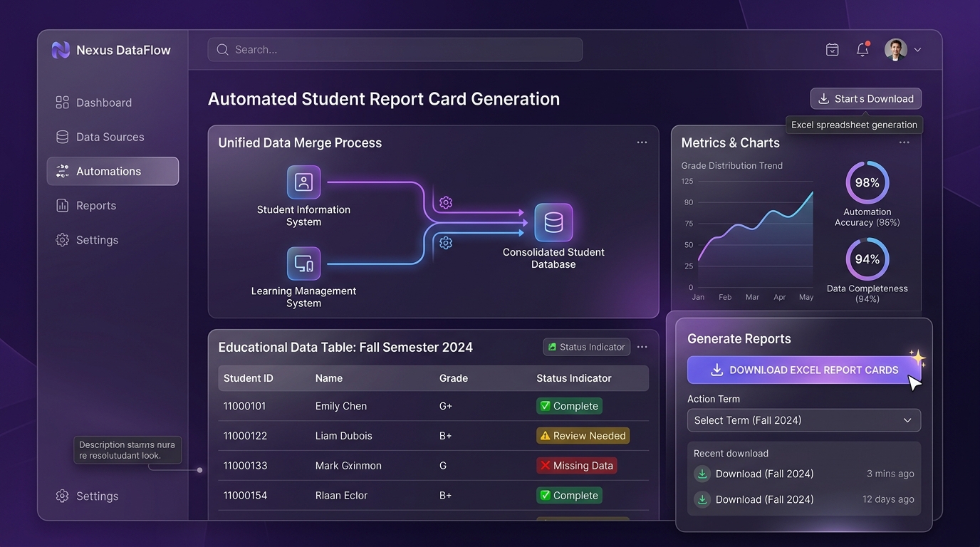Click the Complete badge in row 11000154
Screen dimensions: 980x547
569,496
